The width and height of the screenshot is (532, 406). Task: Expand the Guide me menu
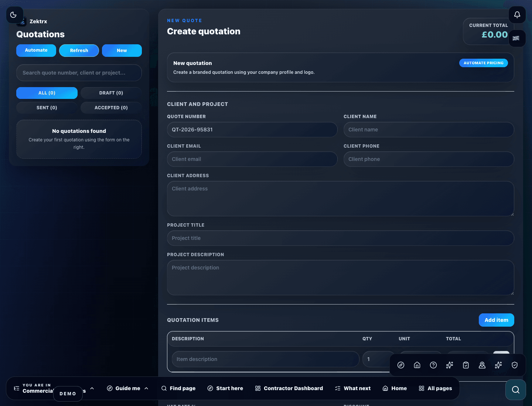click(x=128, y=388)
